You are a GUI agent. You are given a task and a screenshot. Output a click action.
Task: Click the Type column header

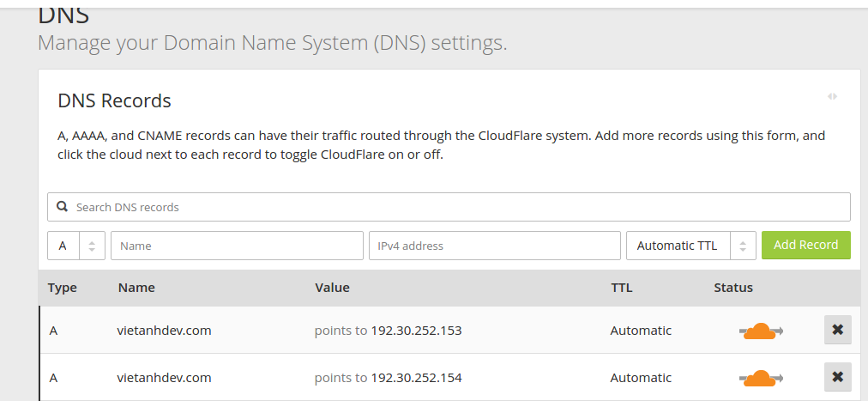pyautogui.click(x=63, y=288)
